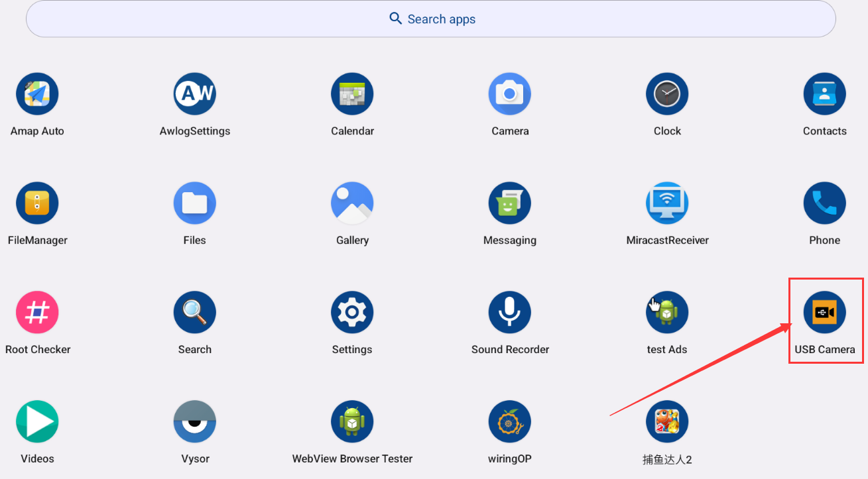Open the Contacts app
Viewport: 868px width, 479px height.
point(825,94)
